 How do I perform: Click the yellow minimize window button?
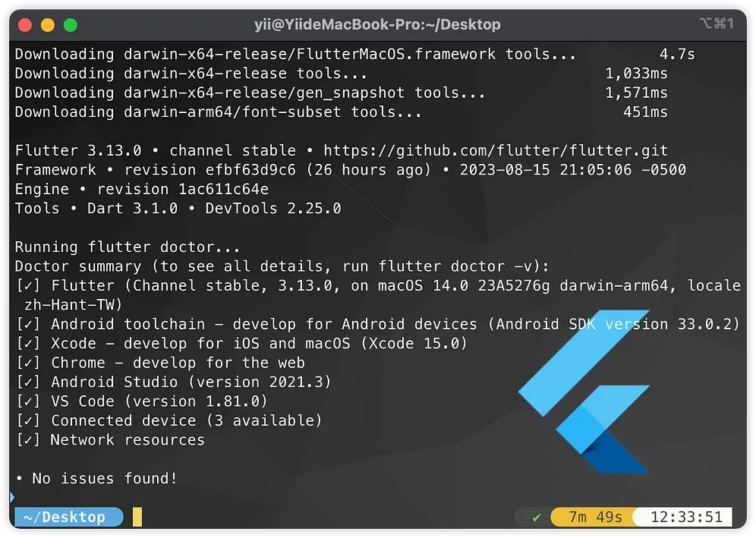48,24
